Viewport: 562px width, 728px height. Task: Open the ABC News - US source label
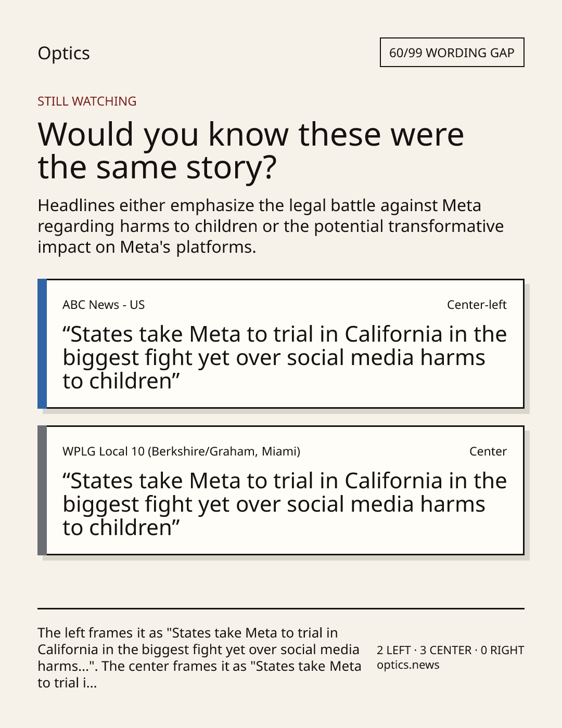(x=104, y=305)
